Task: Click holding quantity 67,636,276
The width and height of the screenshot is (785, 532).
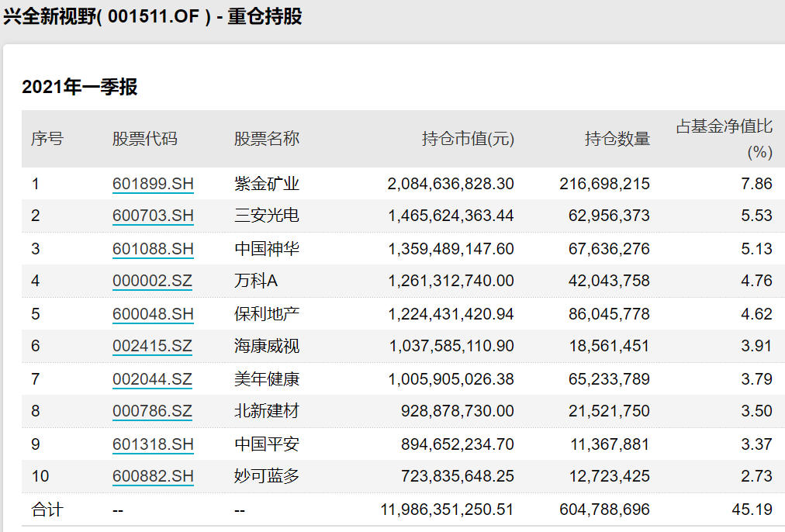Action: tap(609, 249)
